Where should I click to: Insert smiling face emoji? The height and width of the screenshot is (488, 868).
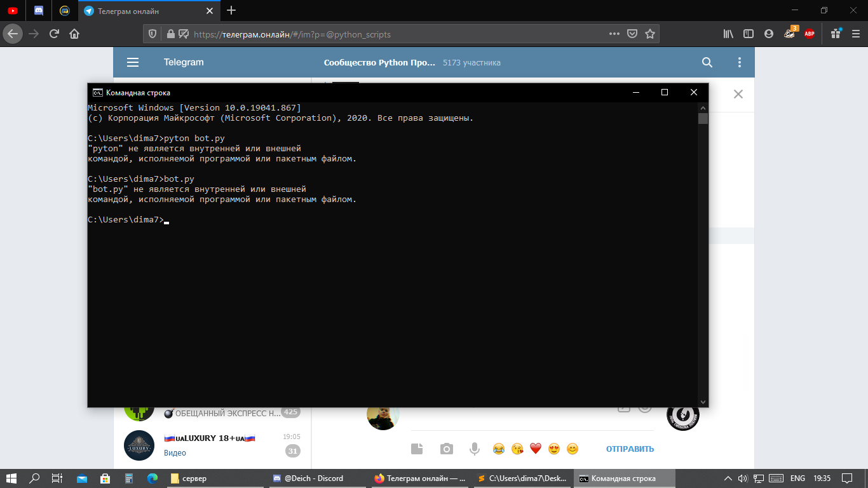coord(573,449)
